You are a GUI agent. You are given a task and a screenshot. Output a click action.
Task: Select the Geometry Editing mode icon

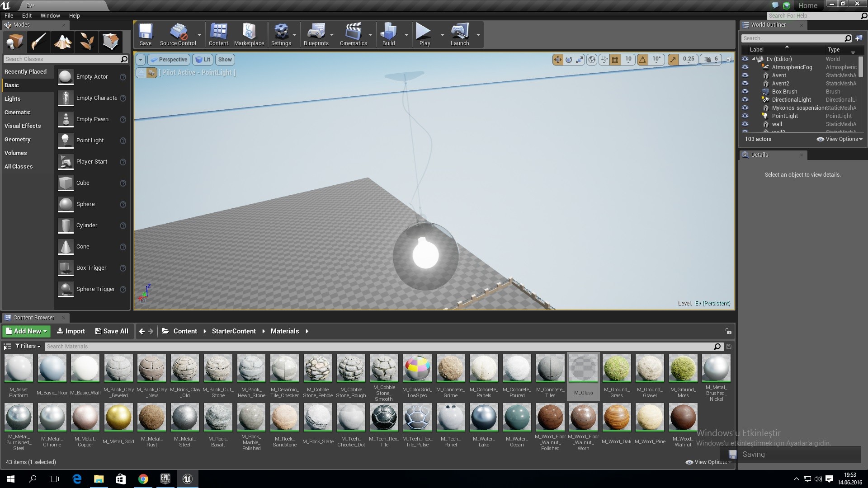pos(111,42)
